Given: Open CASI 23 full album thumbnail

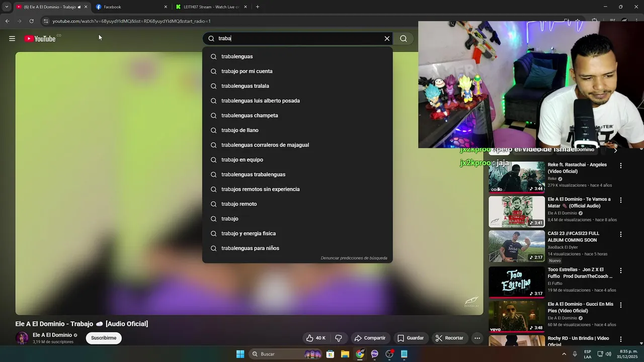Looking at the screenshot, I should [517, 246].
